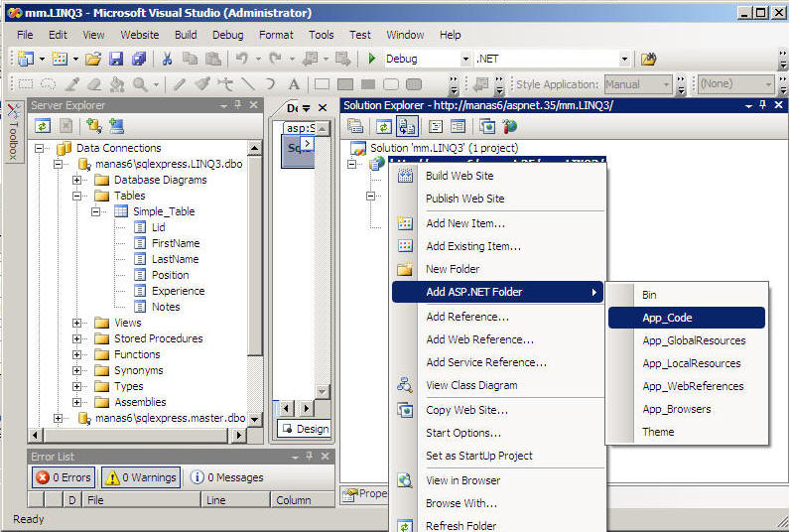Click the asp:SqlDataSource smart tag arrow

point(307,144)
